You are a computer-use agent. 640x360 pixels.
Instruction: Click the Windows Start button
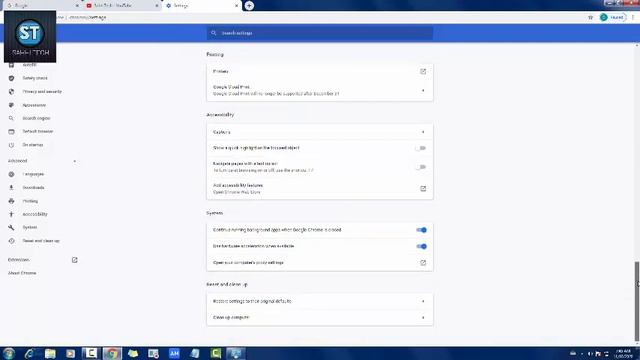9,353
